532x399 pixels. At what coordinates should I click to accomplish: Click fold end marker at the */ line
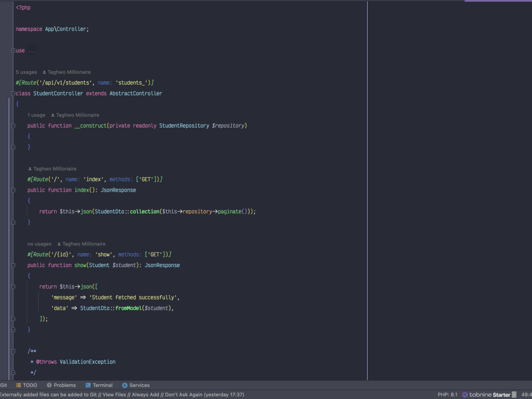(13, 372)
